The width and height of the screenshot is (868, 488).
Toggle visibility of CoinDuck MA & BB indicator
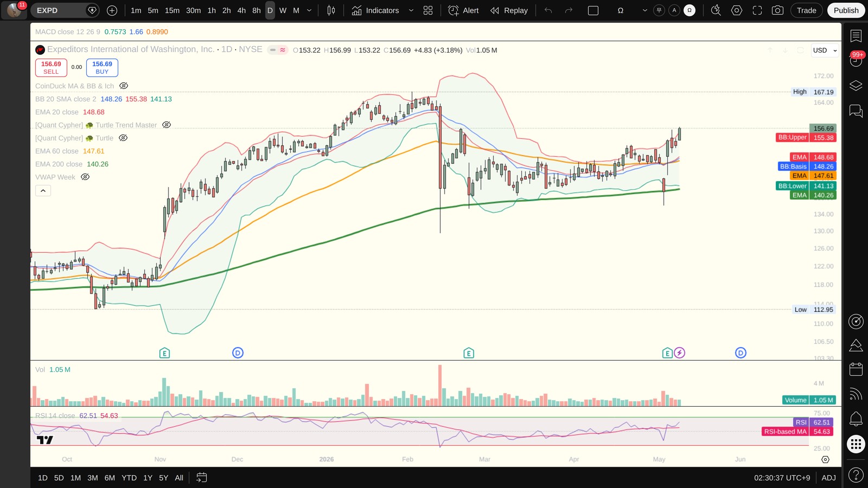pyautogui.click(x=124, y=86)
